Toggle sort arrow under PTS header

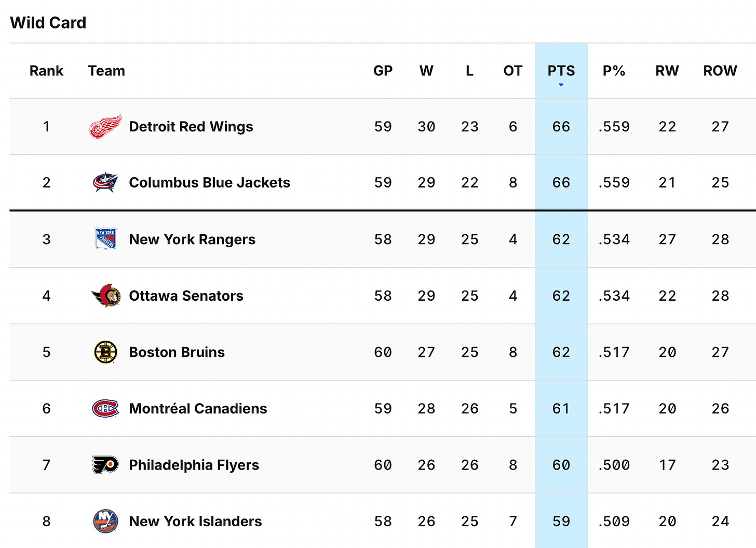tap(561, 85)
